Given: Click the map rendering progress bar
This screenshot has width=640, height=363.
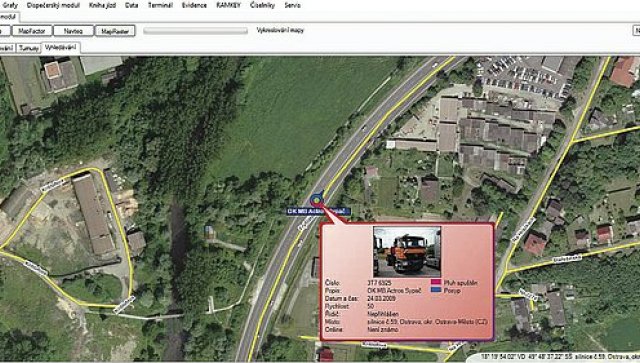Looking at the screenshot, I should (196, 31).
